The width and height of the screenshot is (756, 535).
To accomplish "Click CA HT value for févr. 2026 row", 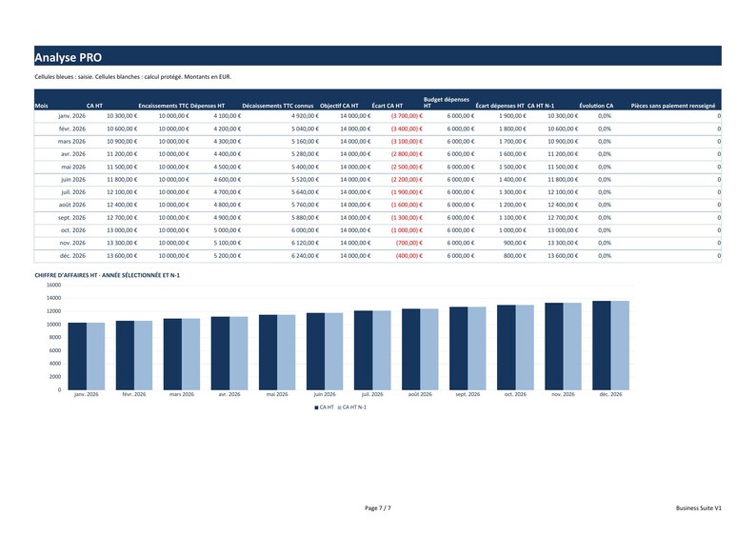I will tap(122, 129).
